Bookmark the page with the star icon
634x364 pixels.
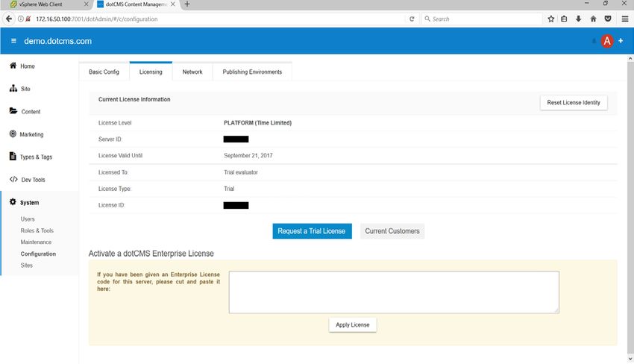[550, 19]
